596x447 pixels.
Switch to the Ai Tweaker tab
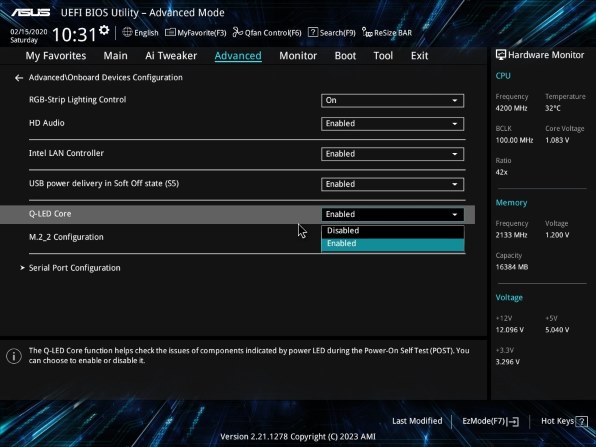pos(171,56)
